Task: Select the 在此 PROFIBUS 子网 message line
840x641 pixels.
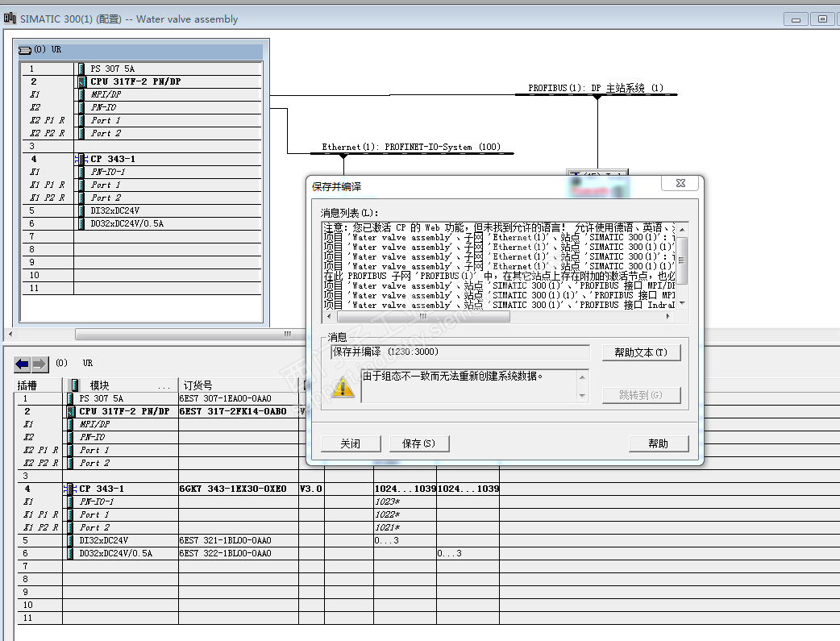Action: [499, 276]
